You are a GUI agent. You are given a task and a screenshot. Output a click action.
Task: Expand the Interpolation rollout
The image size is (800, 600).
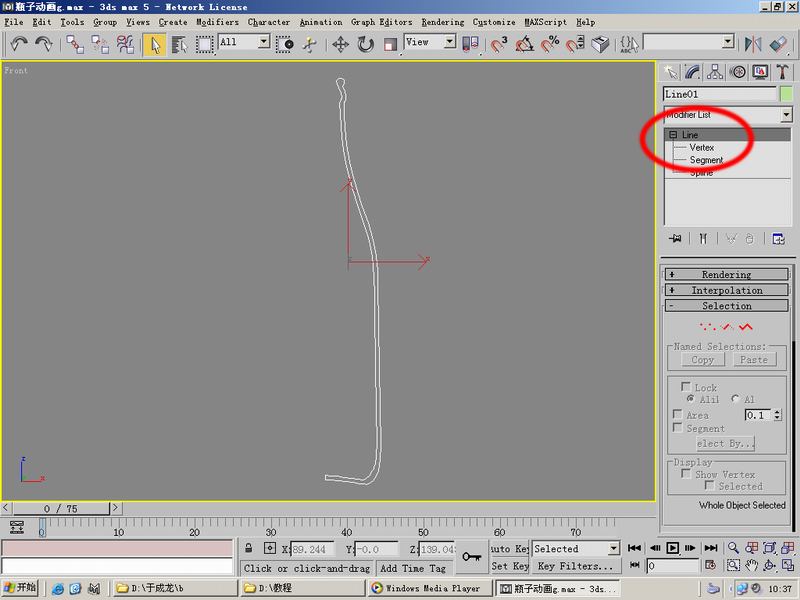[727, 290]
